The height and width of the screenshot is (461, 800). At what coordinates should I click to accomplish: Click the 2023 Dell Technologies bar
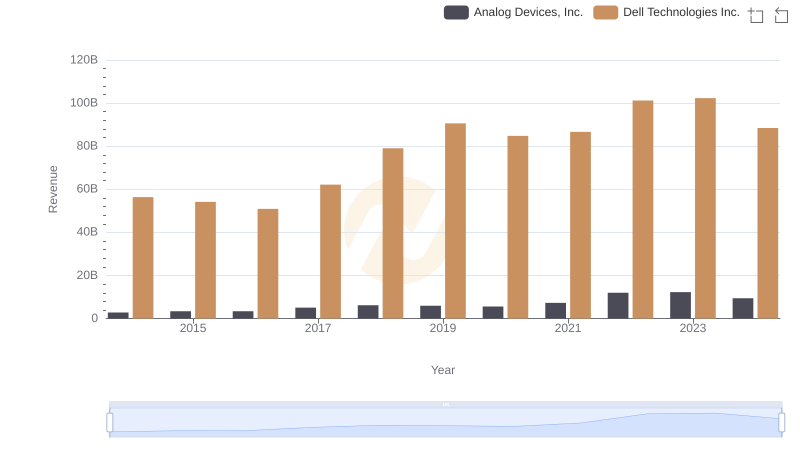click(705, 208)
